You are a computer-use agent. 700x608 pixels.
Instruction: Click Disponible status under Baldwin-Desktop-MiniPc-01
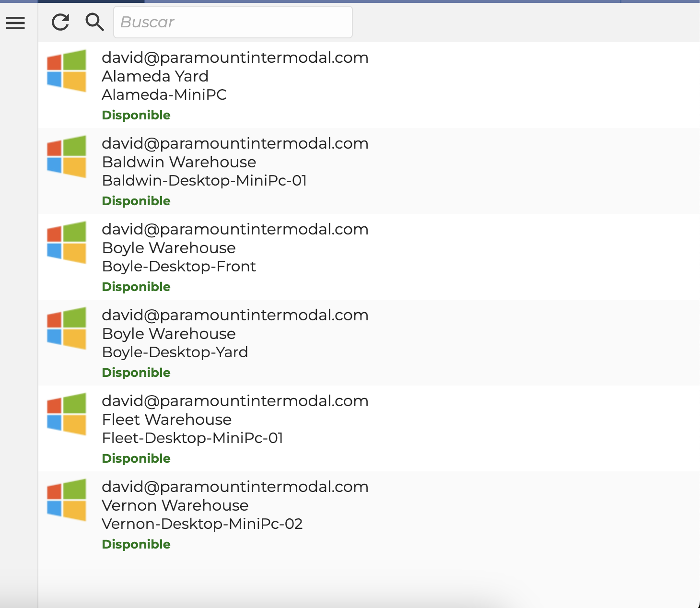pyautogui.click(x=136, y=201)
